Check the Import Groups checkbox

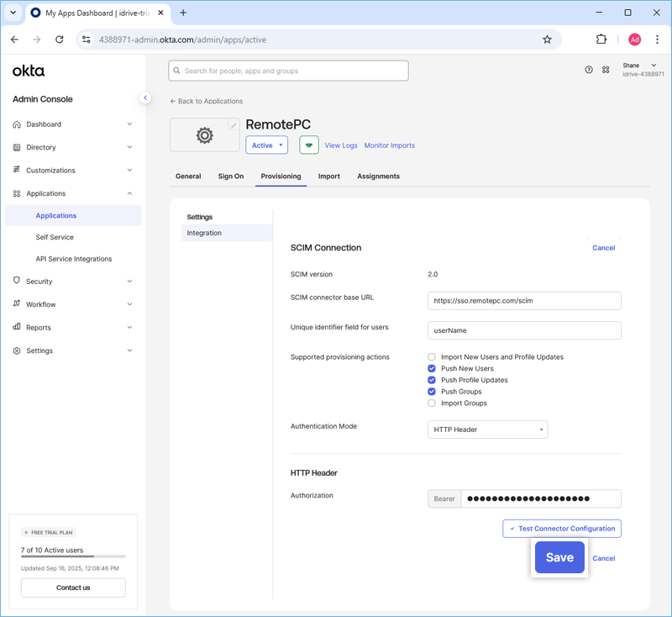tap(432, 403)
